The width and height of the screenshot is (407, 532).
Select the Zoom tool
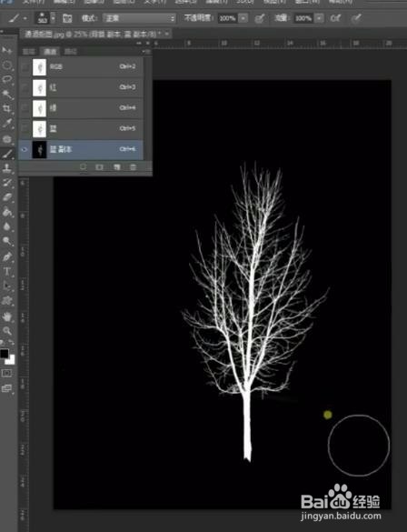6,330
